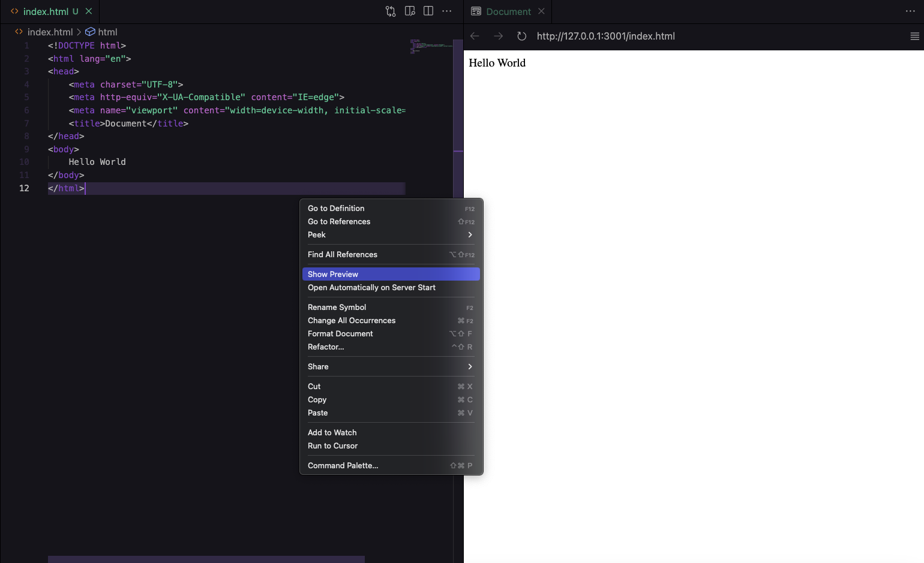Expand the Peek submenu
This screenshot has width=924, height=563.
tap(391, 234)
